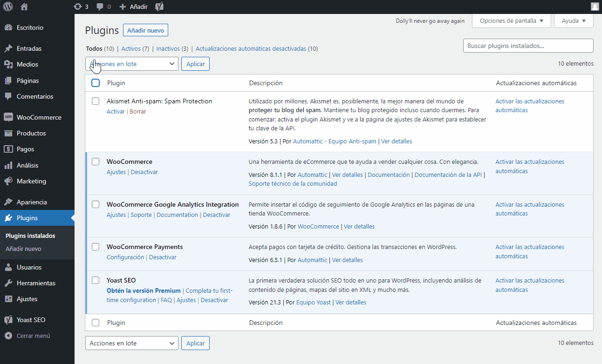Viewport: 602px width, 364px height.
Task: Tick the select-all checkbox in table header
Action: point(96,83)
